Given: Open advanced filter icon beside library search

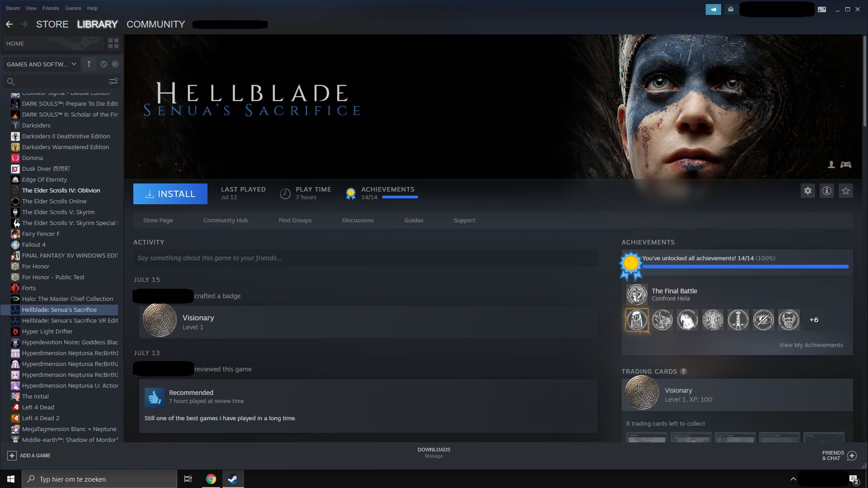Looking at the screenshot, I should (x=113, y=81).
